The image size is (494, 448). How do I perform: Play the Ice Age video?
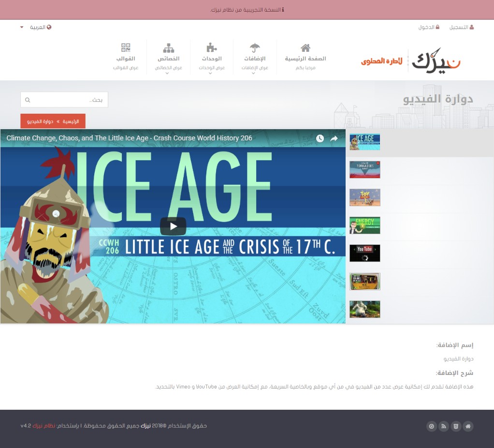pyautogui.click(x=173, y=226)
